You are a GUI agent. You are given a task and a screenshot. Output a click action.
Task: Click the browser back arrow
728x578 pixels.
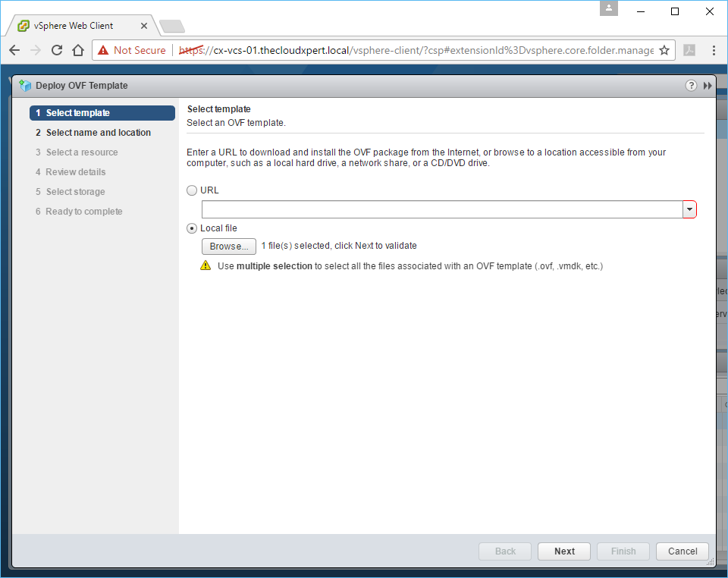tap(14, 50)
